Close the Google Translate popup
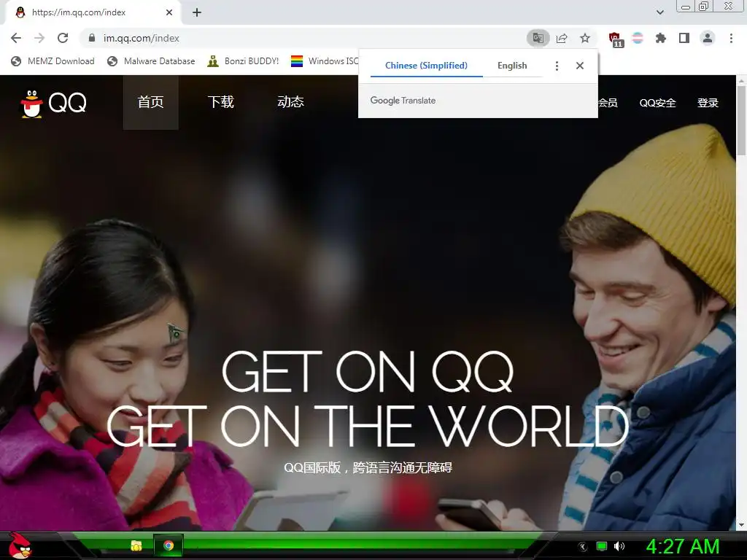This screenshot has width=747, height=560. [x=580, y=66]
